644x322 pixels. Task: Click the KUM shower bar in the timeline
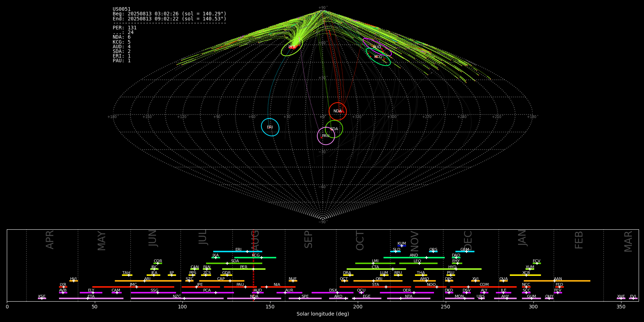click(x=402, y=246)
